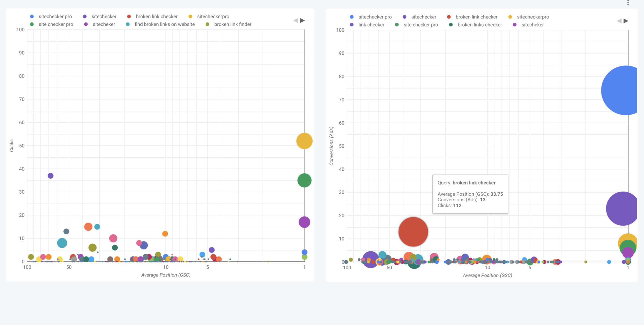
Task: Click the olive bubble at 6 clicks
Action: tap(93, 248)
